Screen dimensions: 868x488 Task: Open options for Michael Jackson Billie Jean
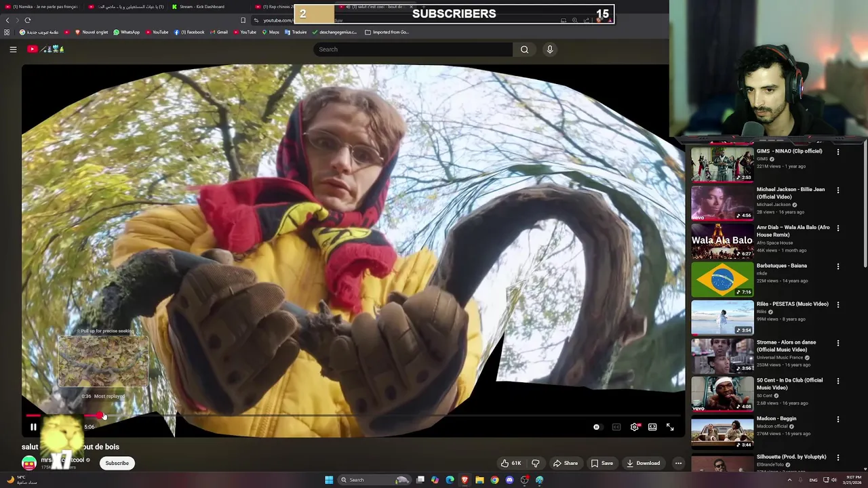pos(838,190)
